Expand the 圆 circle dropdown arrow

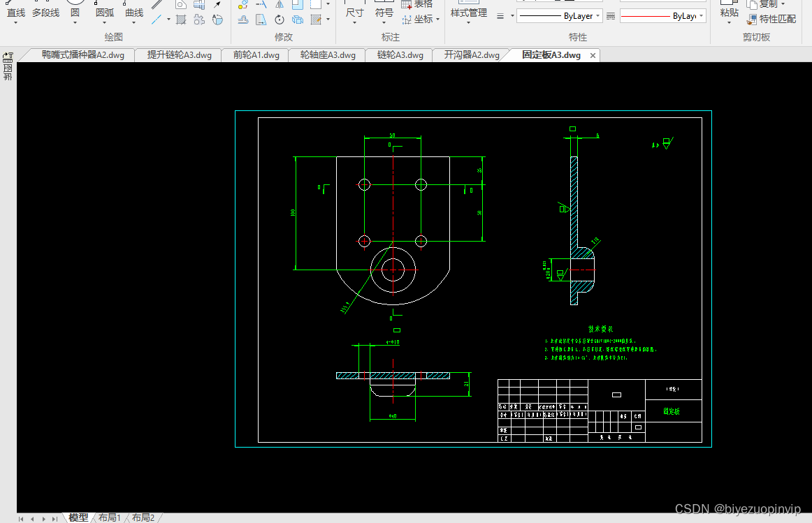coord(75,23)
